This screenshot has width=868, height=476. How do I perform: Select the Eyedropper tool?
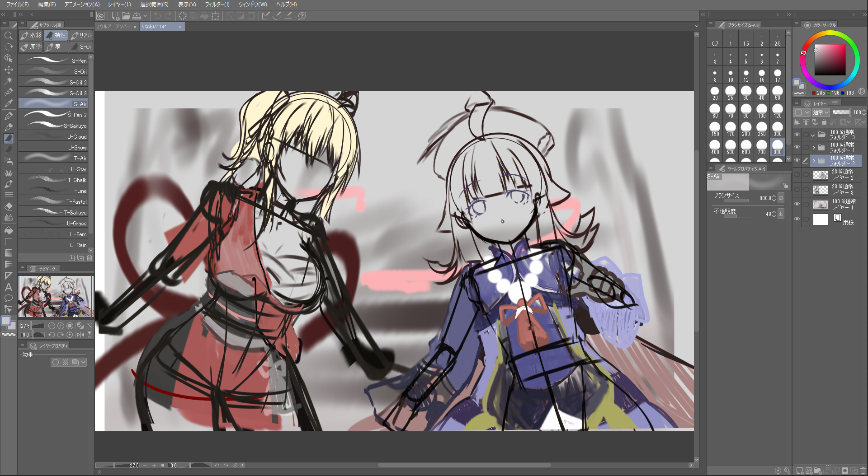click(x=8, y=104)
